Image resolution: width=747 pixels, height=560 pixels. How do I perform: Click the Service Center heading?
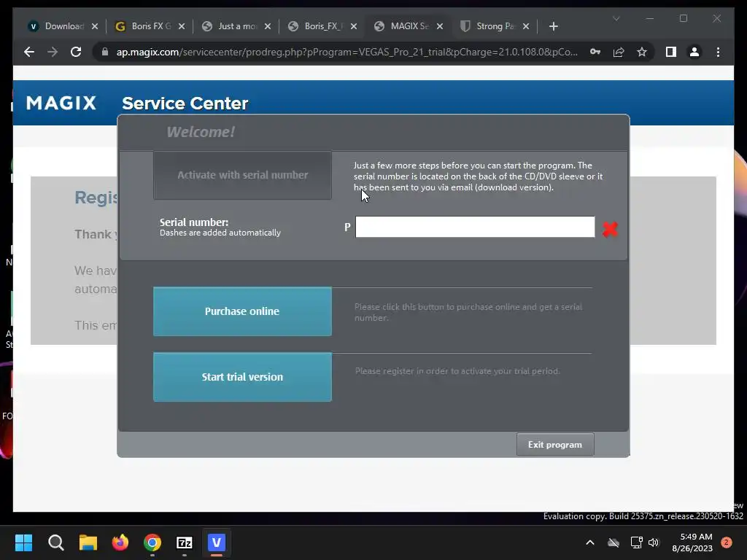click(x=185, y=104)
